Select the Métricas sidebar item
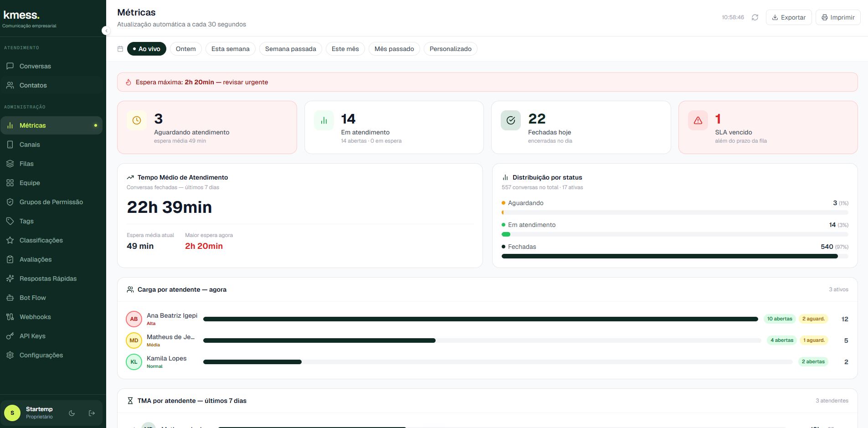 pos(51,125)
